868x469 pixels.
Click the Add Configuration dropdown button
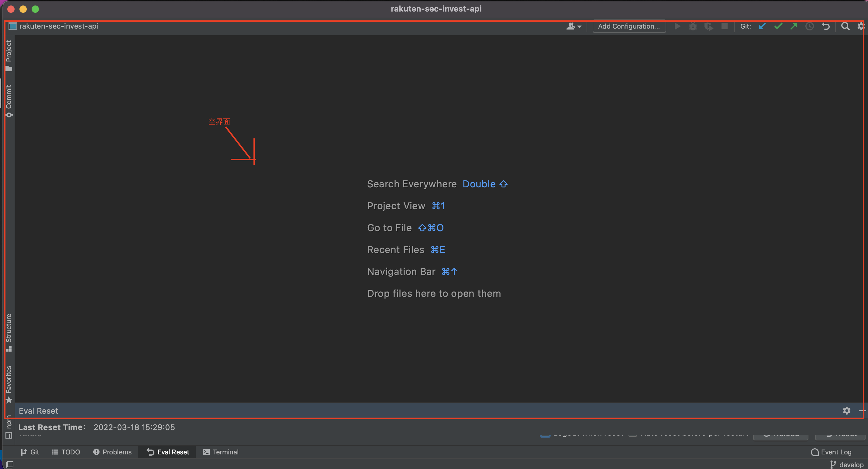pos(629,26)
